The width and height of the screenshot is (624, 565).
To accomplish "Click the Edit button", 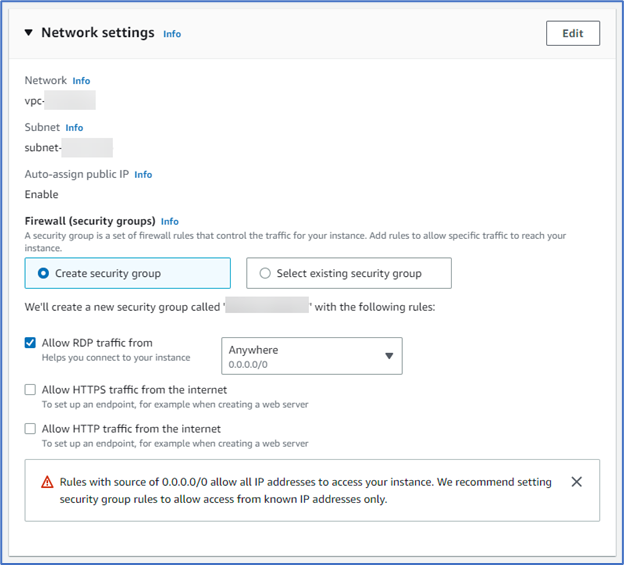I will (572, 33).
